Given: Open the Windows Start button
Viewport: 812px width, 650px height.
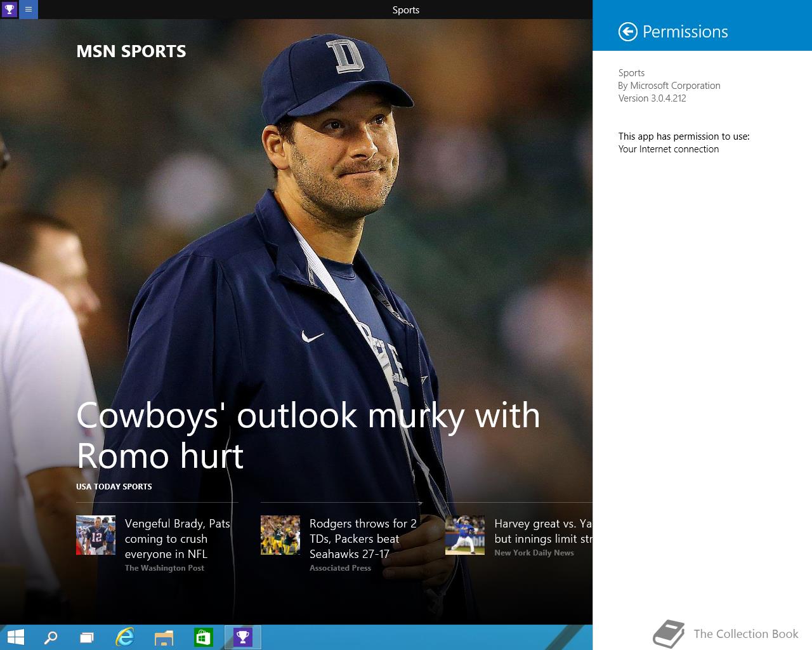Looking at the screenshot, I should (x=15, y=637).
